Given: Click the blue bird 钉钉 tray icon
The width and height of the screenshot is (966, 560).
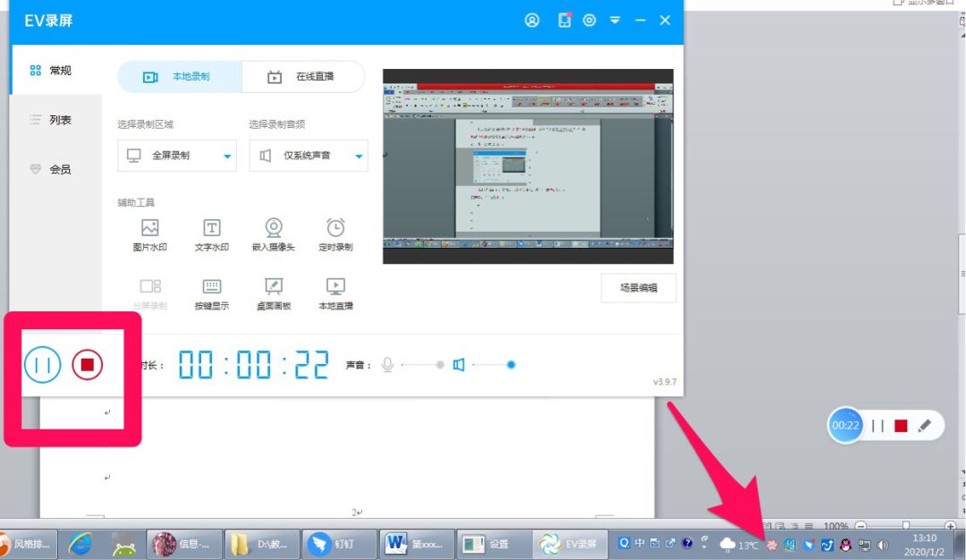Looking at the screenshot, I should click(809, 545).
